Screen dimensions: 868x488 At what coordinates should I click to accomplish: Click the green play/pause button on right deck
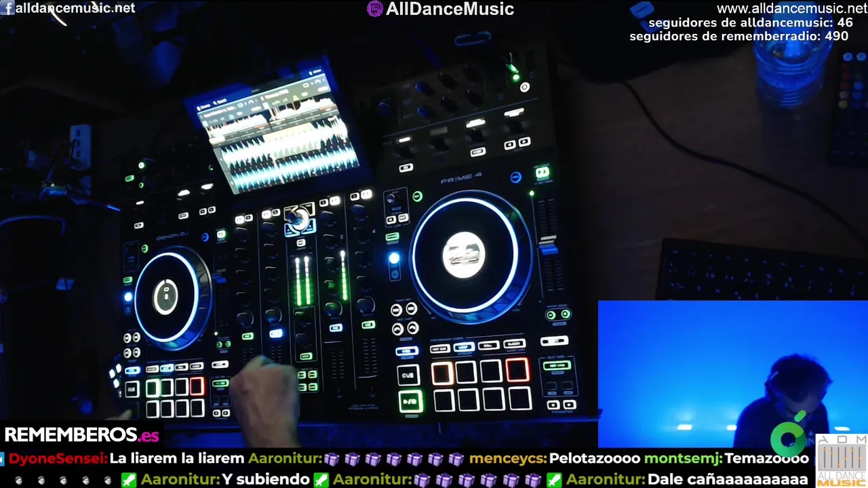[x=410, y=401]
